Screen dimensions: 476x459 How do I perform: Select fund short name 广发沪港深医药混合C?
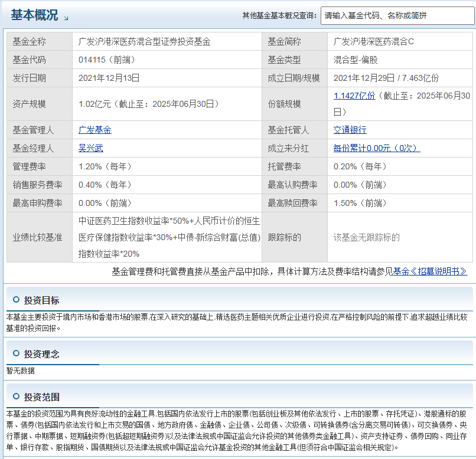pos(373,41)
